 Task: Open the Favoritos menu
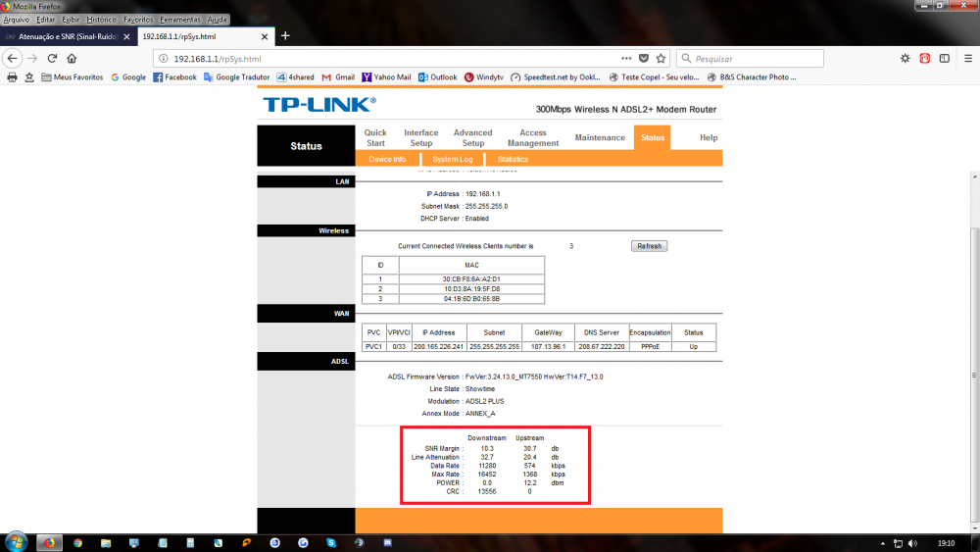tap(137, 20)
